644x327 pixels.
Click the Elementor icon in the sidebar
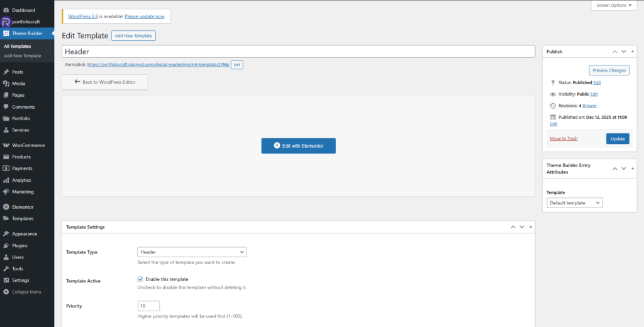[6, 207]
